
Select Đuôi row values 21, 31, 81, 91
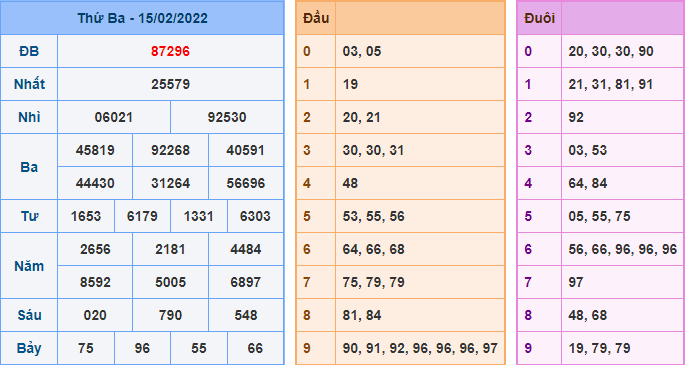[611, 84]
